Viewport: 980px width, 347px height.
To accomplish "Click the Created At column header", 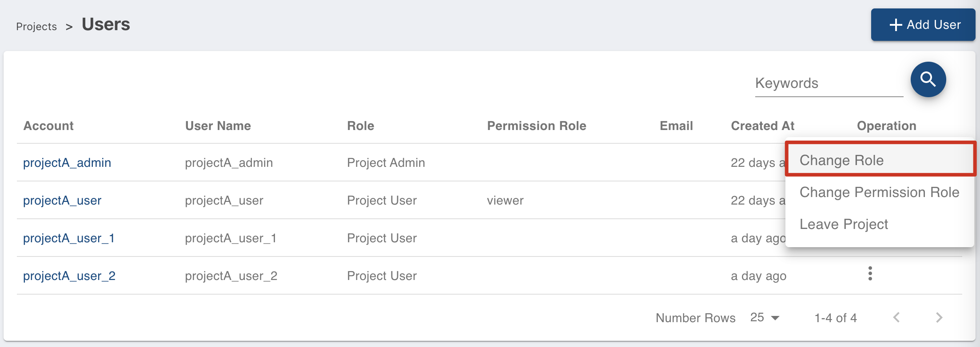I will (x=763, y=126).
